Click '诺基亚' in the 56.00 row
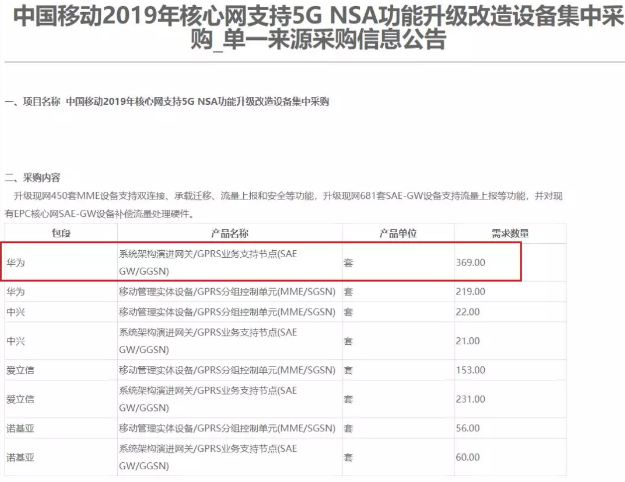The height and width of the screenshot is (482, 625). coord(20,428)
